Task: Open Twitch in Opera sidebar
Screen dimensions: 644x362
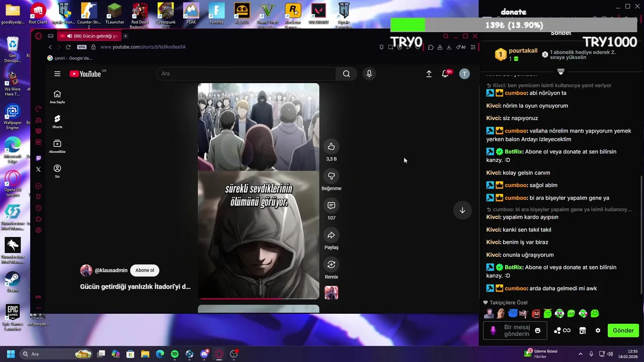Action: pyautogui.click(x=38, y=158)
